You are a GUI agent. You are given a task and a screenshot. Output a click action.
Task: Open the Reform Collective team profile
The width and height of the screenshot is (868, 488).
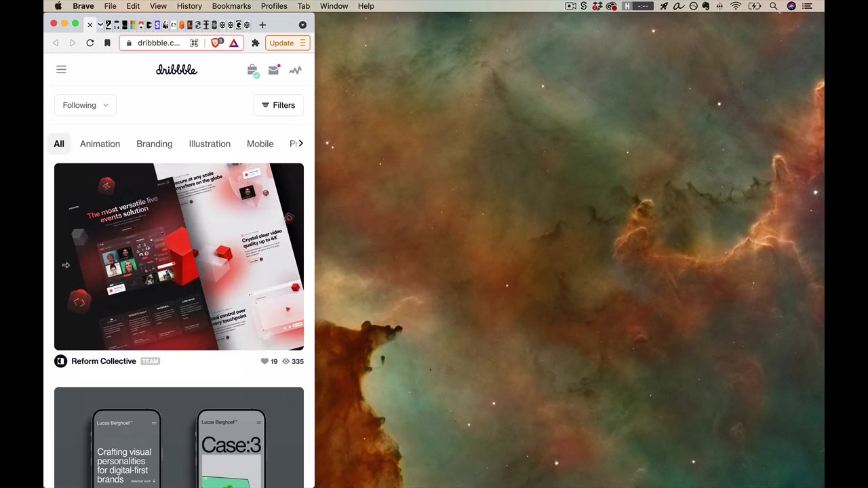pos(104,361)
